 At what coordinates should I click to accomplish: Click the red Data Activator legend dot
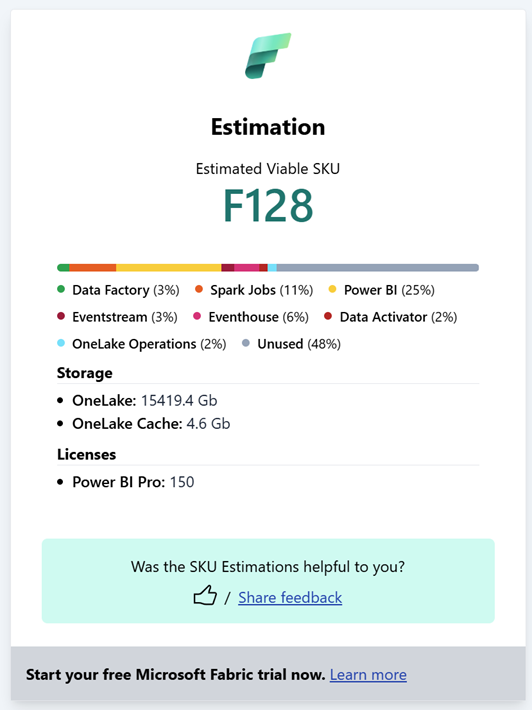click(x=328, y=316)
